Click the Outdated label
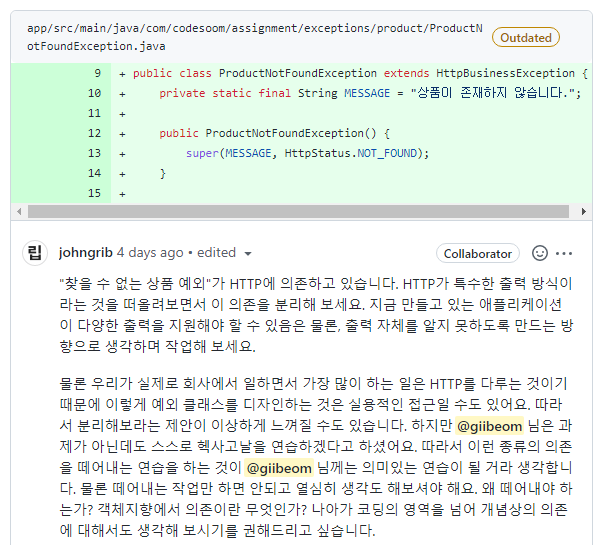This screenshot has width=602, height=545. (526, 38)
